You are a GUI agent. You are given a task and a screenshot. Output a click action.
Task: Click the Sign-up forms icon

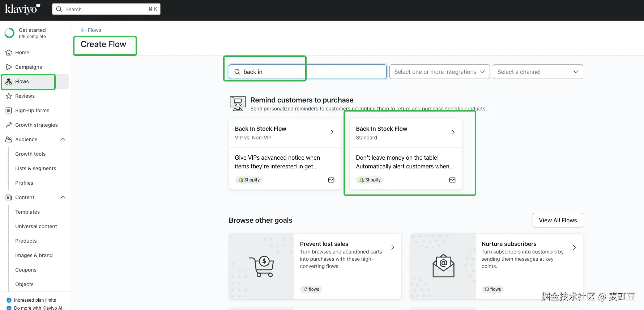click(9, 111)
